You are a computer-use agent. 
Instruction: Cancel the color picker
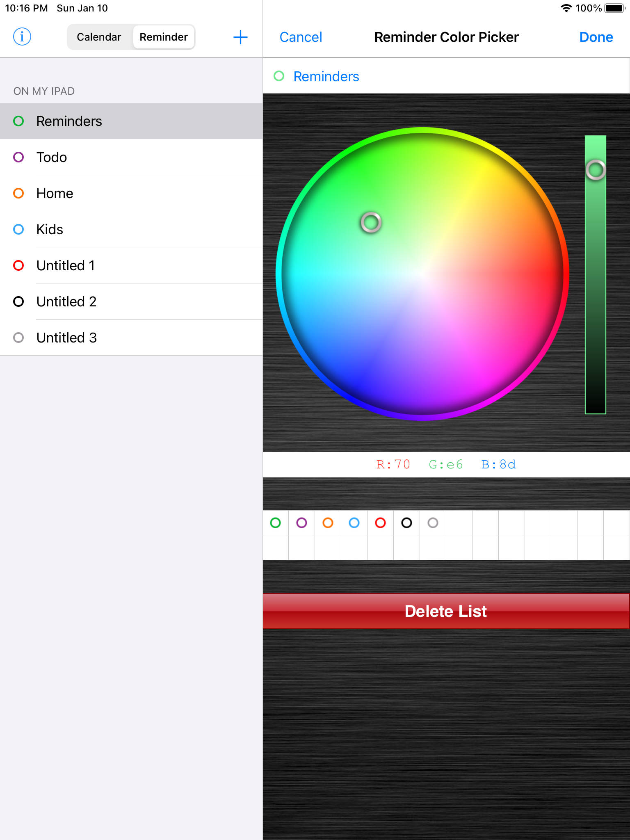(x=301, y=37)
